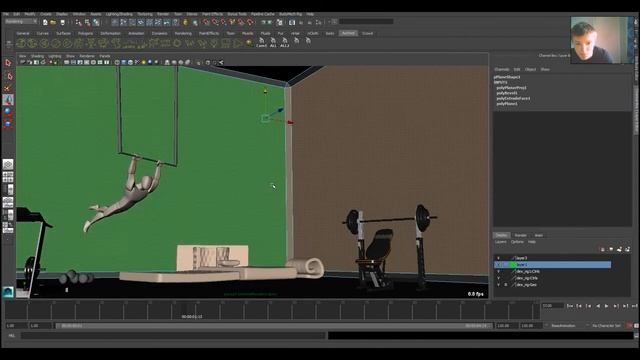Switch to four view layout
Screen dimensions: 640x360
8,177
